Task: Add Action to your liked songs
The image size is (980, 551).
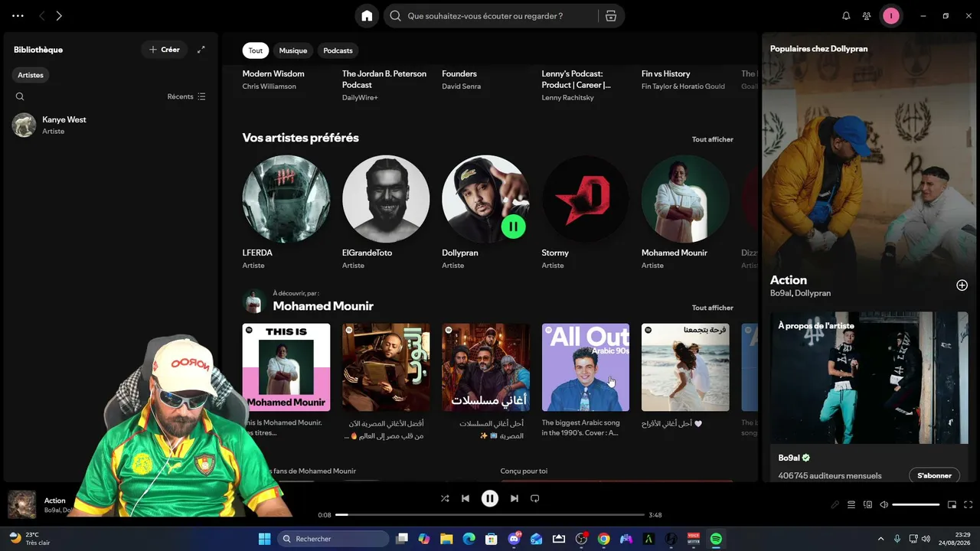Action: tap(962, 285)
